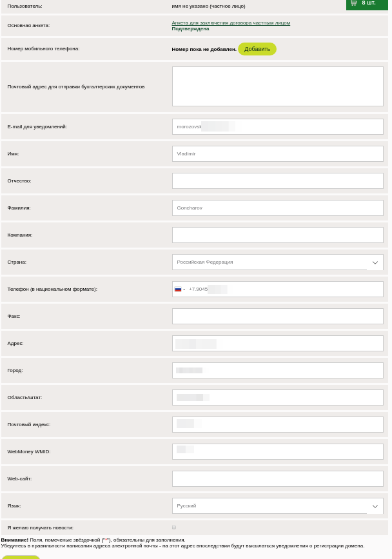Expand the Страна country dropdown
Screen dimensions: 392x559
(375, 262)
